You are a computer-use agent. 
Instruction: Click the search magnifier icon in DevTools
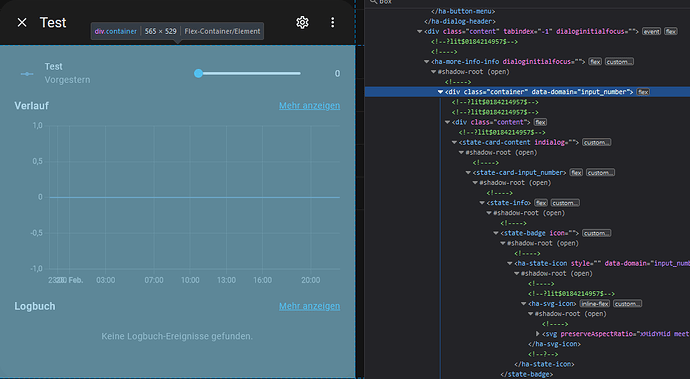[x=373, y=2]
